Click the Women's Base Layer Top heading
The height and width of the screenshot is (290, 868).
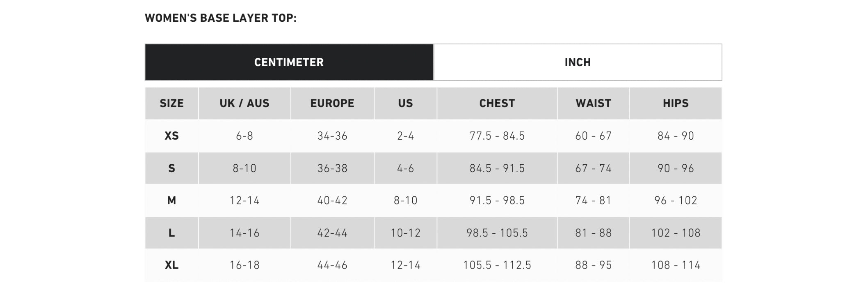pos(221,18)
